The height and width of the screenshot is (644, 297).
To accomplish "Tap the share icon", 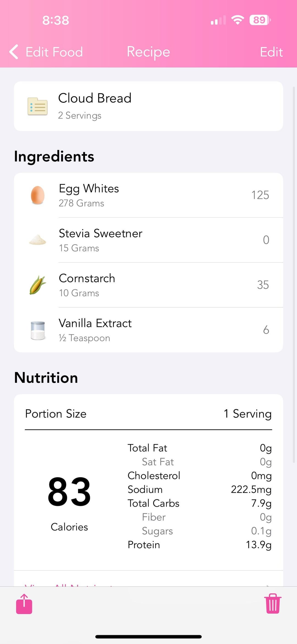I will 24,604.
